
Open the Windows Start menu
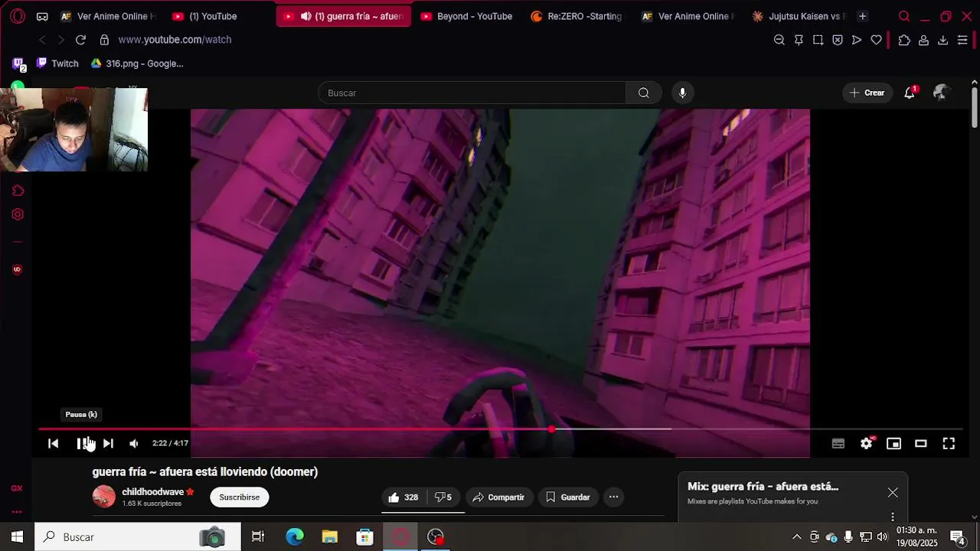pyautogui.click(x=17, y=537)
